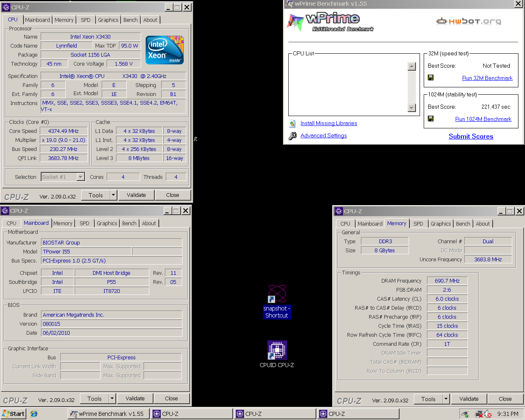Image resolution: width=525 pixels, height=420 pixels.
Task: Launch Internet Explorer from quick launch
Action: [x=34, y=414]
